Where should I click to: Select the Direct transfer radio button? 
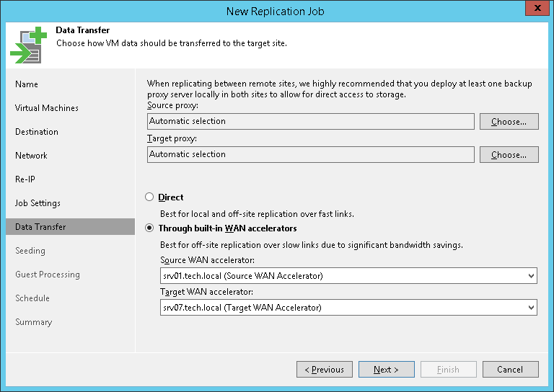[149, 197]
